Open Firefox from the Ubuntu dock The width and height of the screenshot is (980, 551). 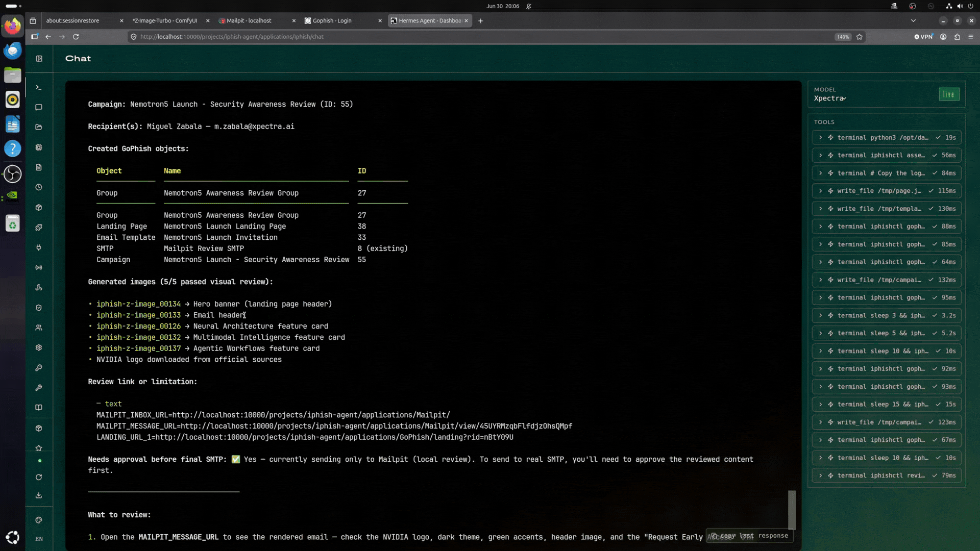pos(13,26)
